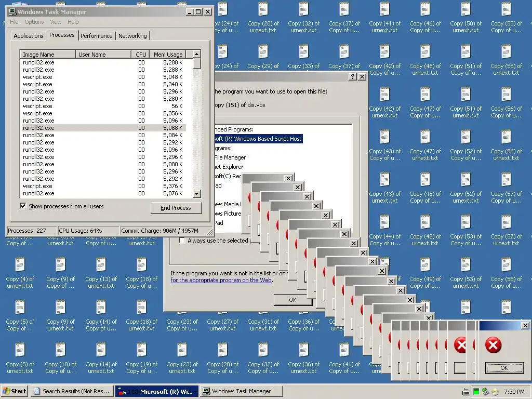
Task: Select desktop icon Copy (57) of urnext.txt
Action: pos(506,230)
